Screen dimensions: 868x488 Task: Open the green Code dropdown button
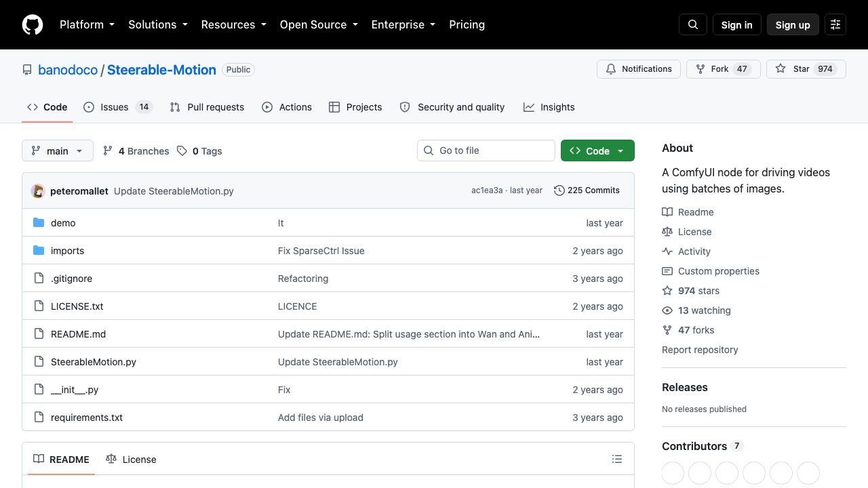[597, 150]
